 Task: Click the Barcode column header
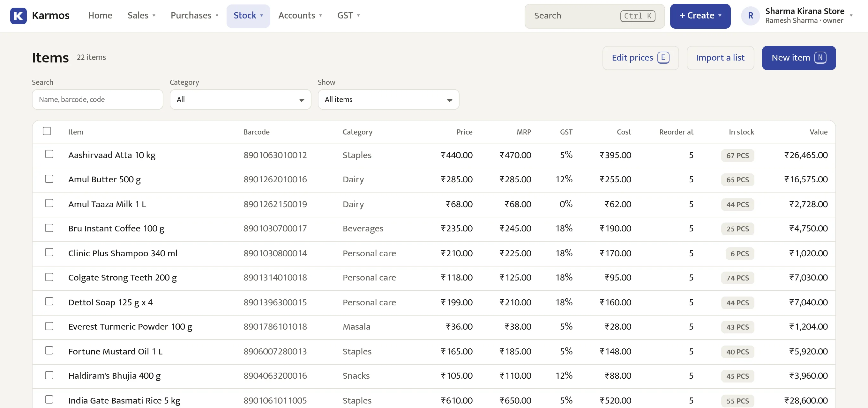pyautogui.click(x=257, y=132)
